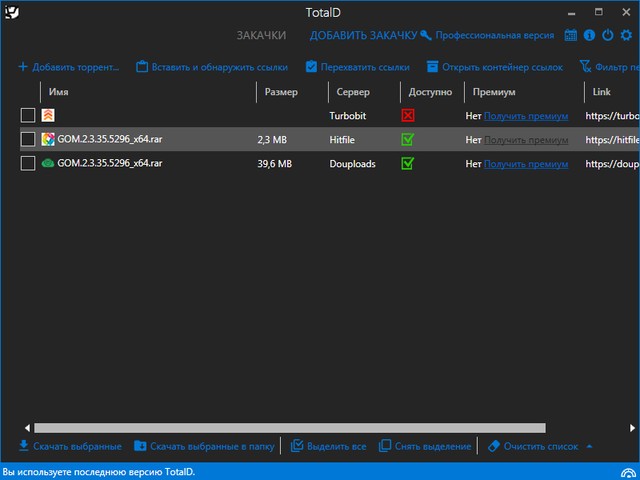Expand the Очистить список dropdown arrow

589,446
